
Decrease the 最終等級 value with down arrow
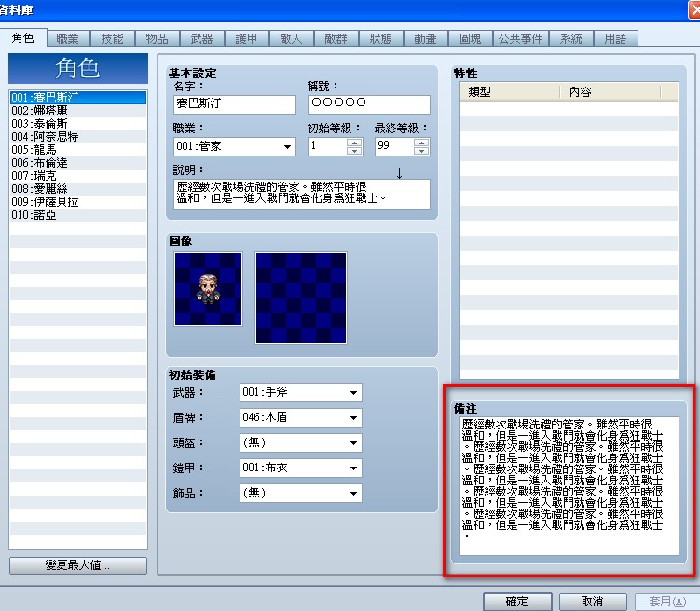(x=421, y=151)
